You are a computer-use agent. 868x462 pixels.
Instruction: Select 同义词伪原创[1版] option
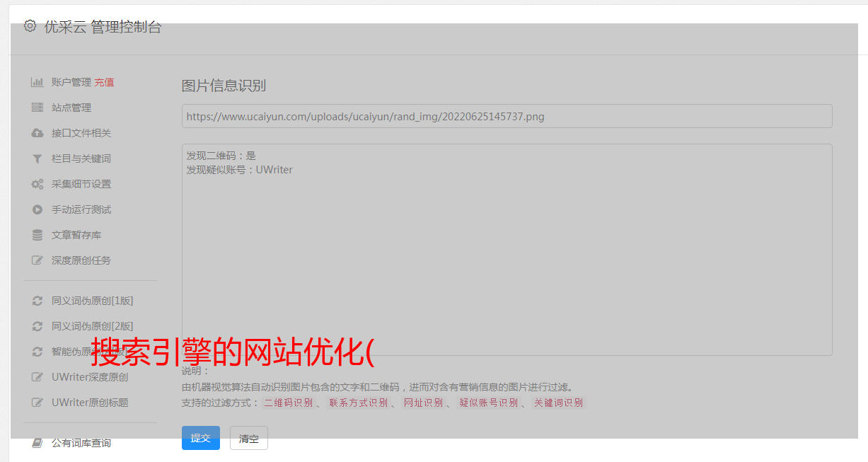coord(92,301)
